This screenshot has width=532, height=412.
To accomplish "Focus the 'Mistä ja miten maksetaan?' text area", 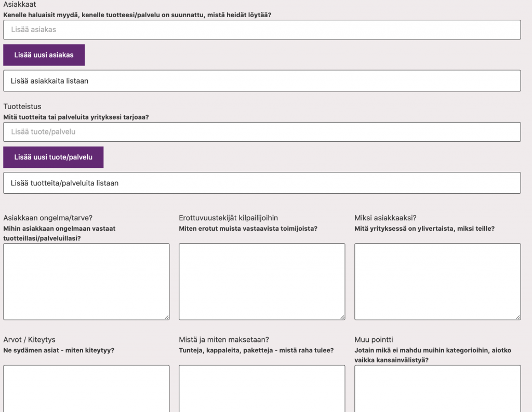I will coord(262,389).
